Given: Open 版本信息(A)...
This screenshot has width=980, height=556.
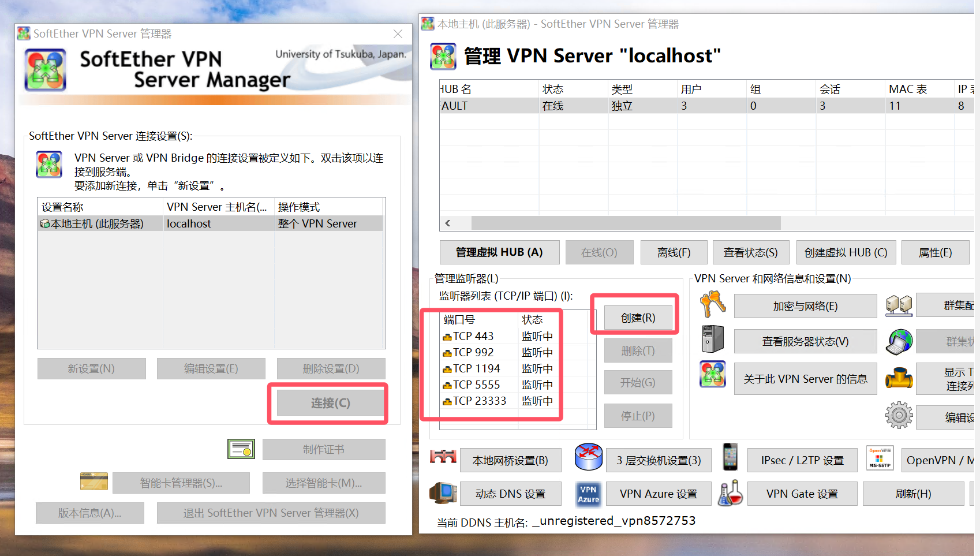Looking at the screenshot, I should click(89, 513).
